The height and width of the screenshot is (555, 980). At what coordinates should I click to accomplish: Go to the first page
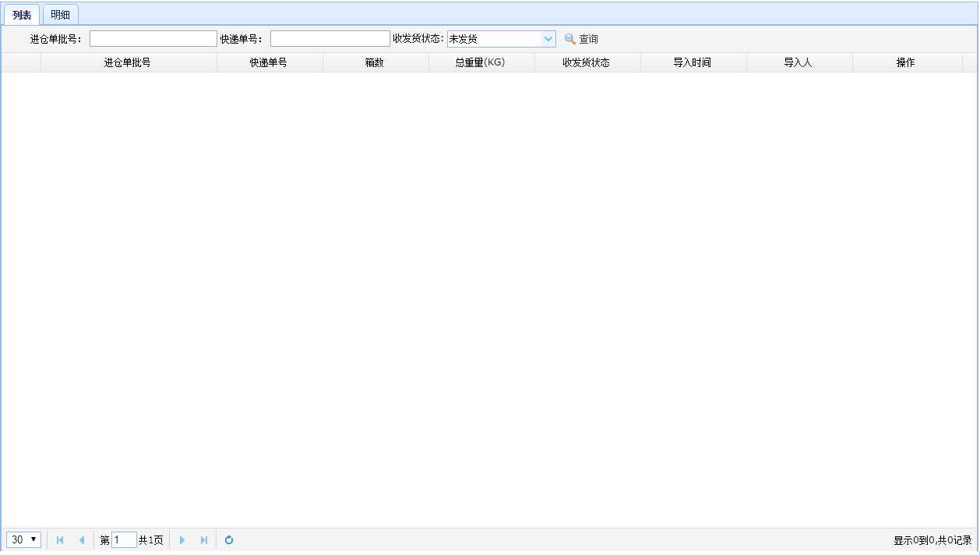60,540
